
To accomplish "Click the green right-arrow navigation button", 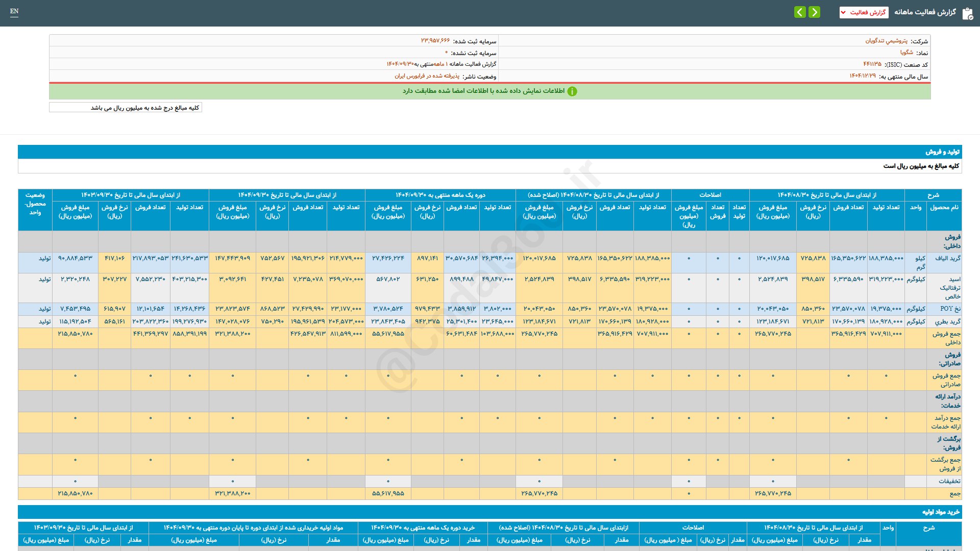I will point(815,12).
